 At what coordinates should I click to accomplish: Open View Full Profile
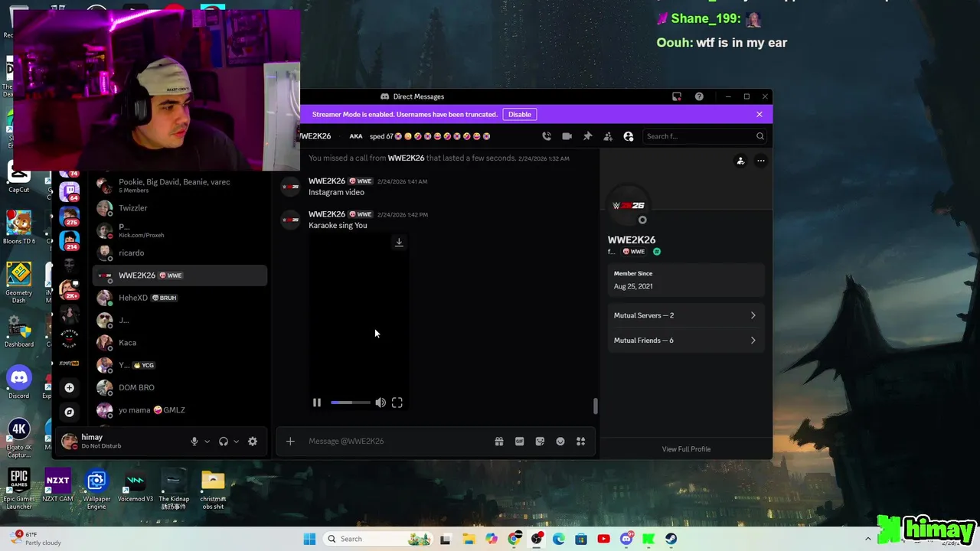pyautogui.click(x=686, y=449)
